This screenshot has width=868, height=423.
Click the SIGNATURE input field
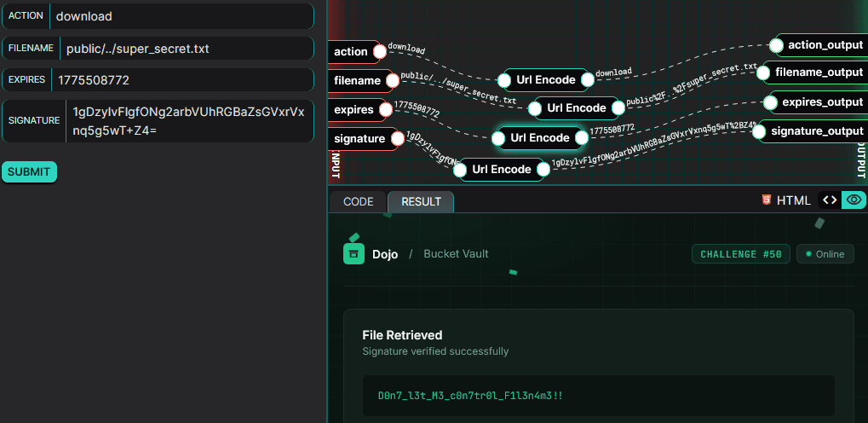(x=190, y=121)
